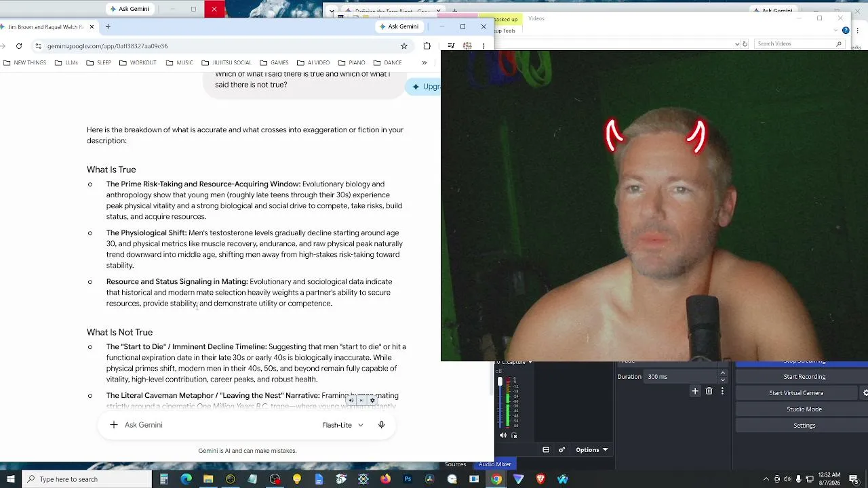The image size is (868, 488).
Task: Adjust the OBS audio volume slider
Action: coord(500,403)
